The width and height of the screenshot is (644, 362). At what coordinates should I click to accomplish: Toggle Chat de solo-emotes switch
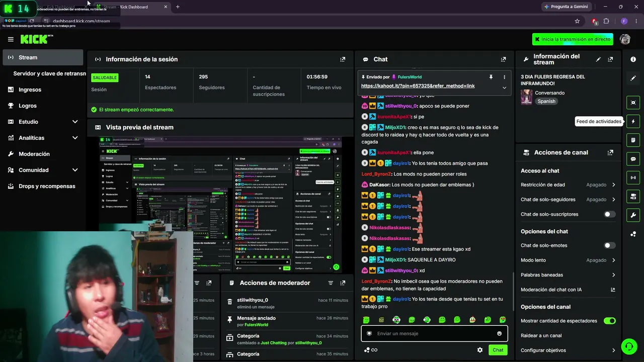tap(609, 245)
